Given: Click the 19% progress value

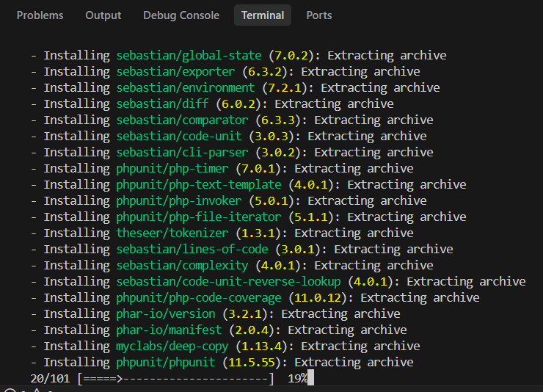Looking at the screenshot, I should tap(298, 379).
